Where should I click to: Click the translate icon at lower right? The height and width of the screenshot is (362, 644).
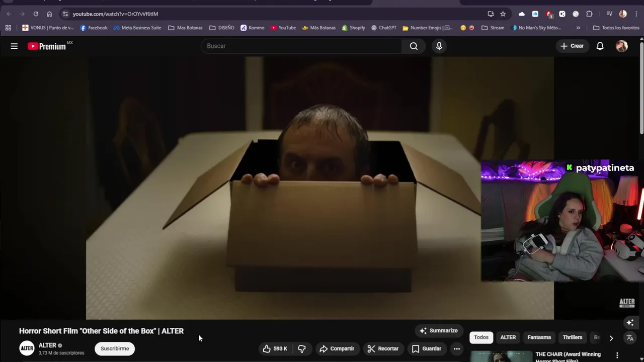[x=630, y=338]
